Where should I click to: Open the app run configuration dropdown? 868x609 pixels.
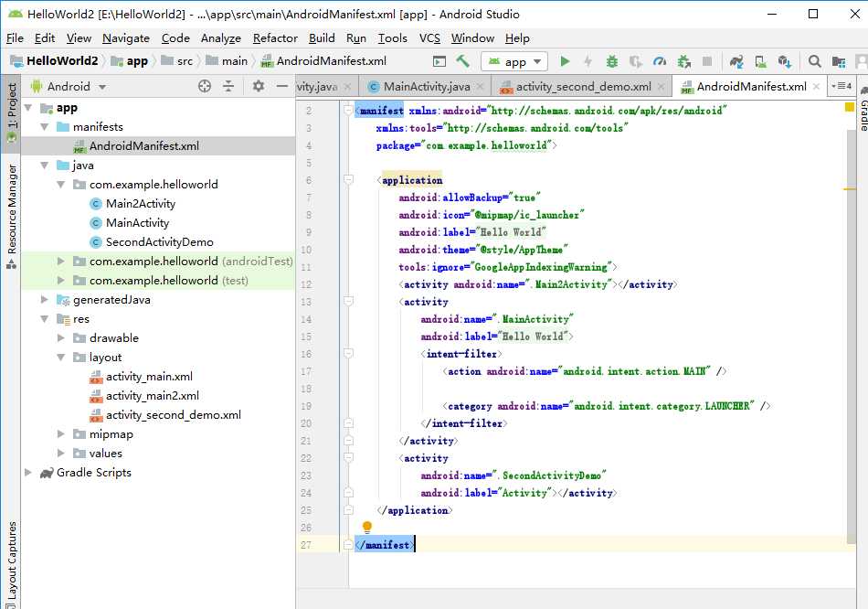[514, 61]
